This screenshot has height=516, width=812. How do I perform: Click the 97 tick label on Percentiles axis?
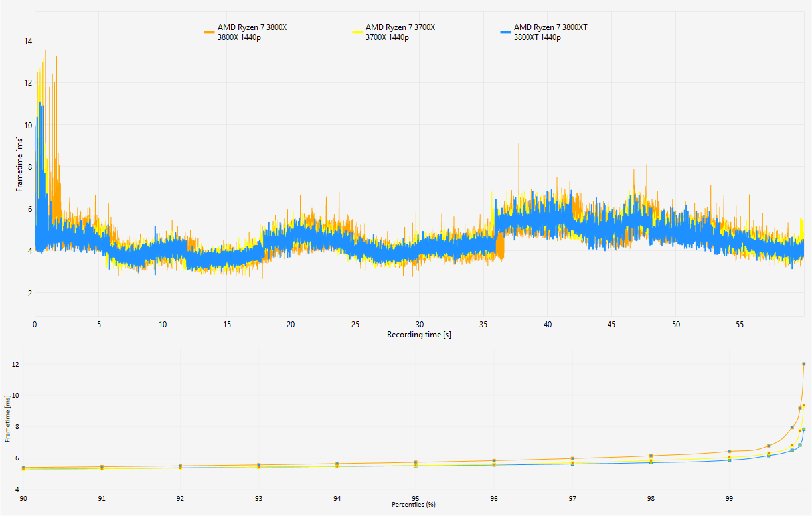pyautogui.click(x=572, y=497)
